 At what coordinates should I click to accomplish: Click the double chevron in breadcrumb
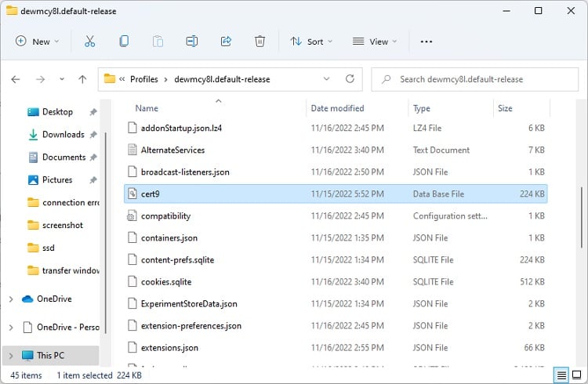[x=122, y=79]
